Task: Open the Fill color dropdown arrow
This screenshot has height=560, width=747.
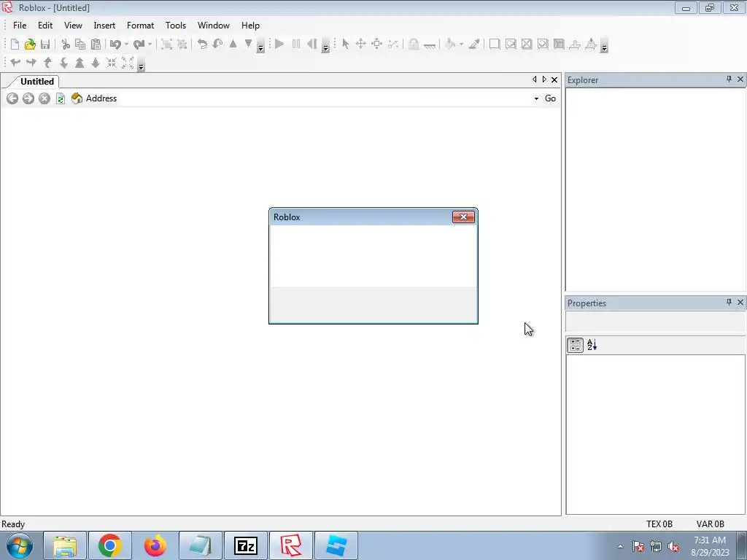Action: [461, 44]
